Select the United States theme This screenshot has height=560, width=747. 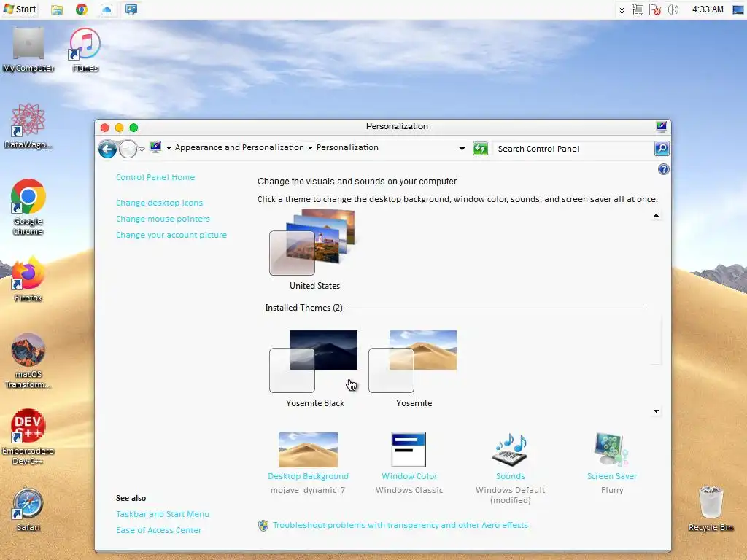click(x=314, y=250)
